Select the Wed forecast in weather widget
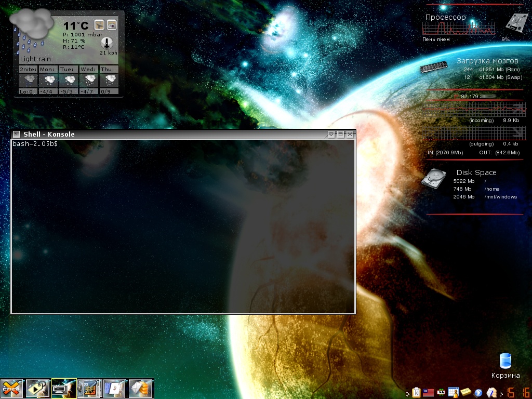Image resolution: width=532 pixels, height=399 pixels. pos(89,80)
